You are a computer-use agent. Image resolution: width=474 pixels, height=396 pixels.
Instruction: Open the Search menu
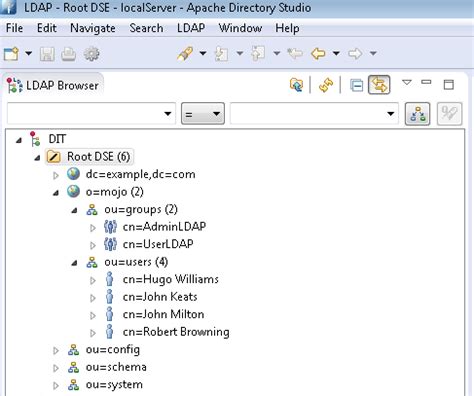[x=146, y=28]
